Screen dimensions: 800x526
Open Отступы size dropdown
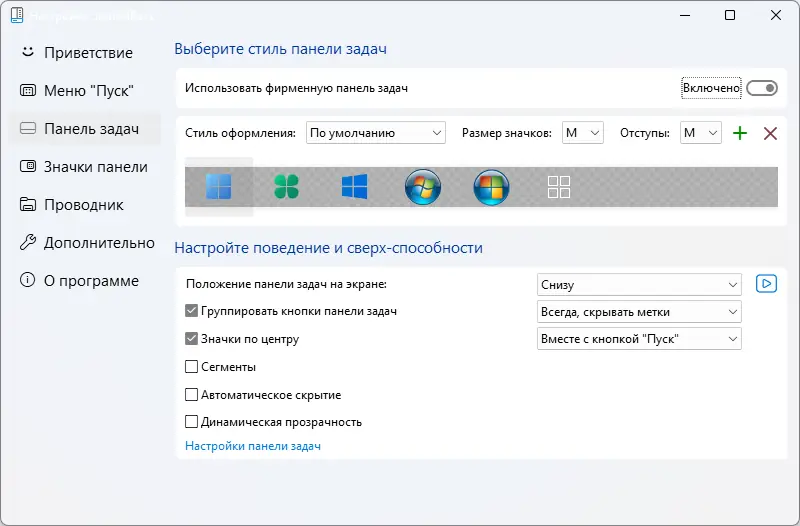coord(701,133)
